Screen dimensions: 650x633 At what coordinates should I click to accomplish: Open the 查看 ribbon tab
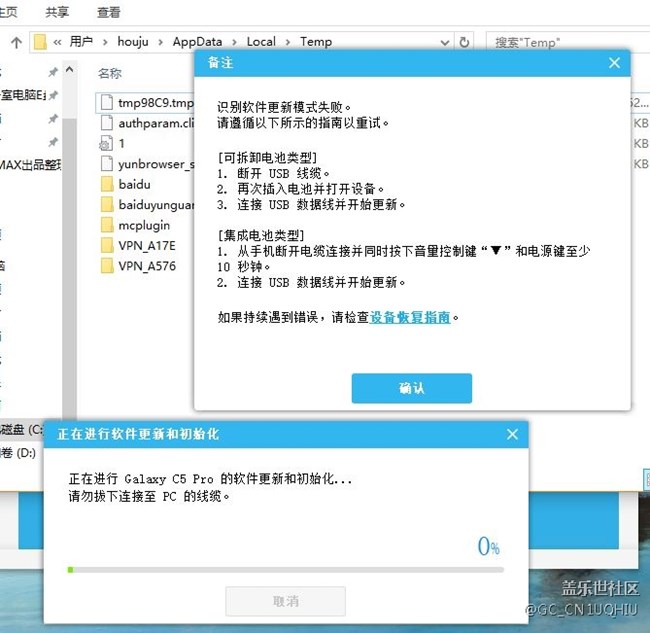pyautogui.click(x=108, y=12)
